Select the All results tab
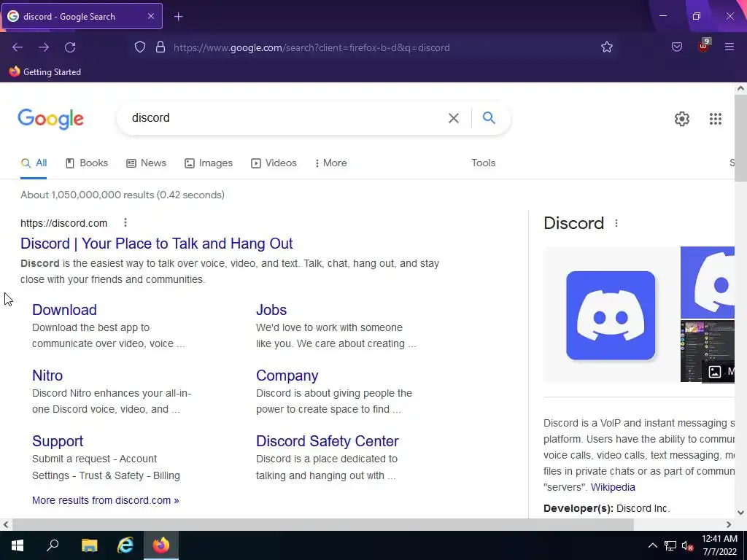The width and height of the screenshot is (747, 560). point(34,163)
